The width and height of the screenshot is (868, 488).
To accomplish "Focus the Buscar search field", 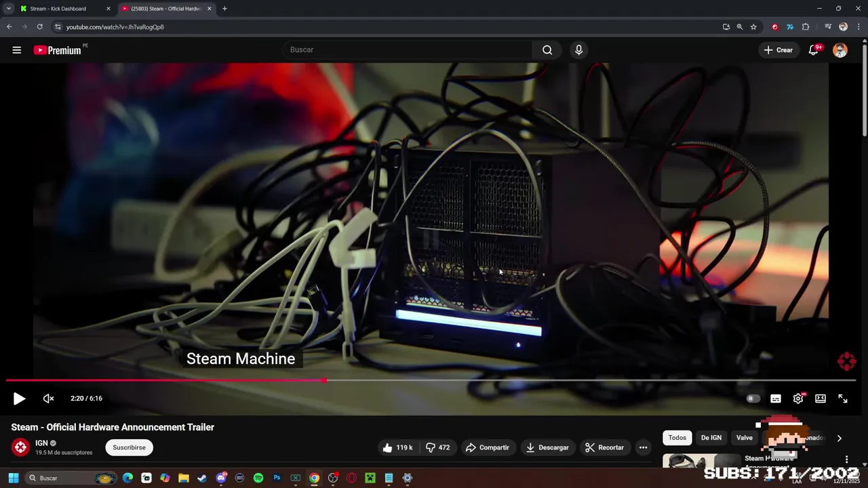I will [407, 49].
